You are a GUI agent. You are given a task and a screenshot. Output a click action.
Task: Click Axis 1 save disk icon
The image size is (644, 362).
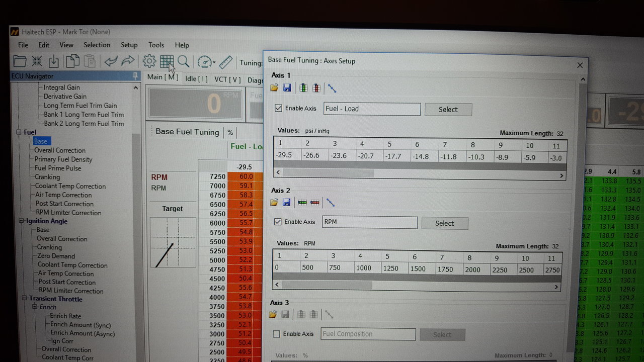click(x=287, y=88)
